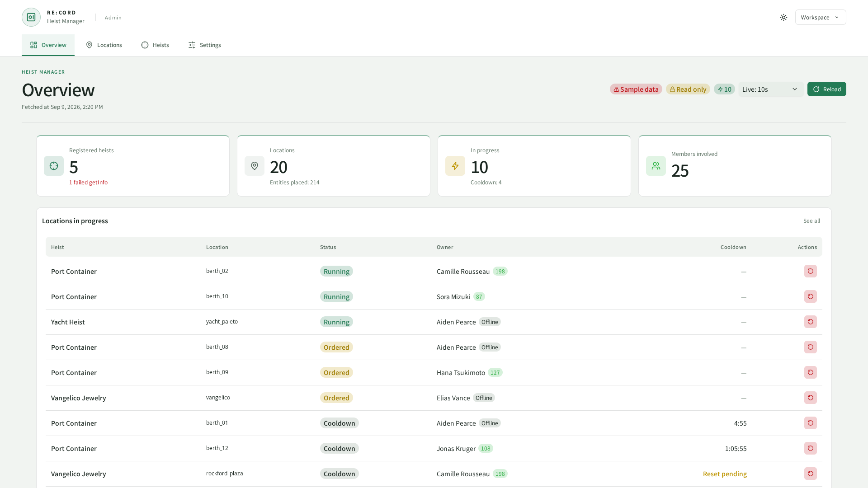
Task: Open the Settings tab
Action: [204, 45]
